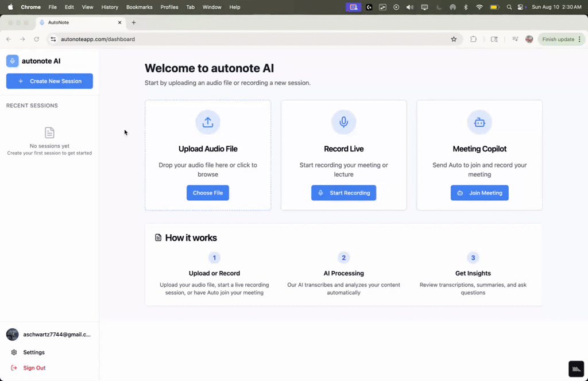Click the autonote AI microphone logo

click(x=12, y=61)
